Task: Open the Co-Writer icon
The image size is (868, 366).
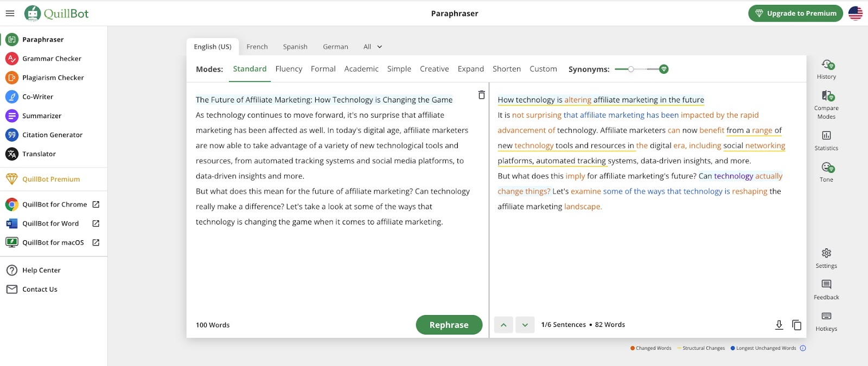Action: 12,97
